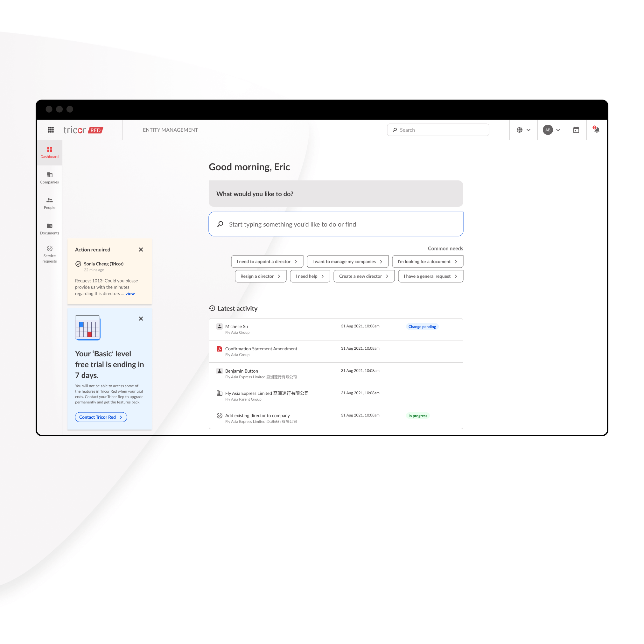Open the Documents section in the sidebar
The width and height of the screenshot is (644, 644).
49,229
